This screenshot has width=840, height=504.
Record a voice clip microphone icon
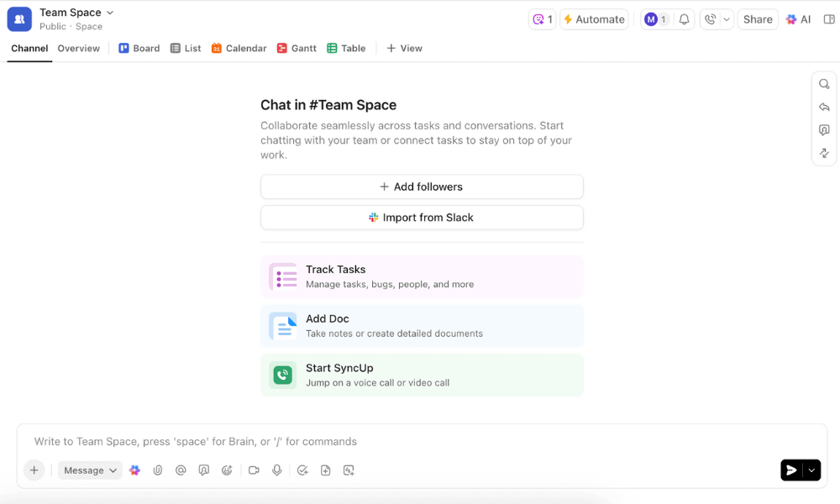(277, 470)
